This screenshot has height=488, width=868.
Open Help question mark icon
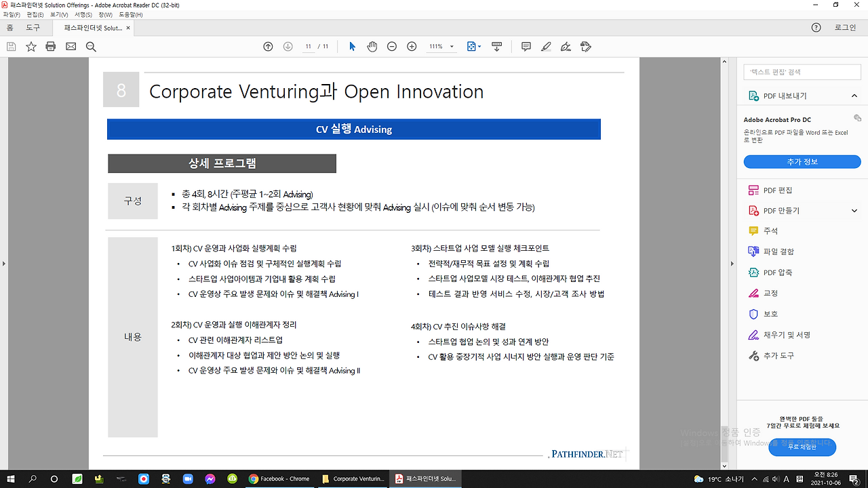(816, 28)
